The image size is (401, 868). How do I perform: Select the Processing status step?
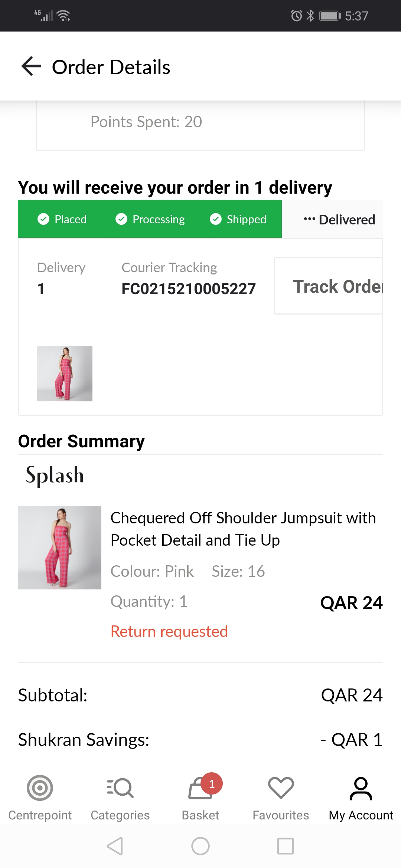150,219
